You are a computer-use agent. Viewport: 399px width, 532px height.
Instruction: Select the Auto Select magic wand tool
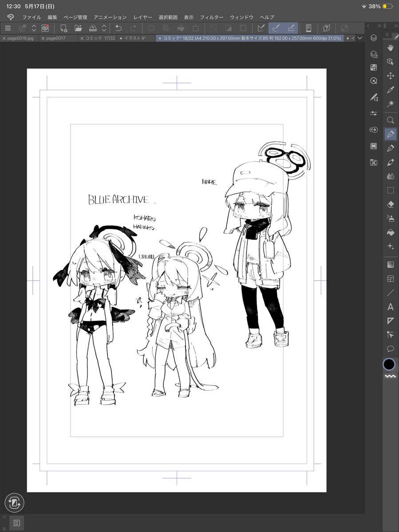[391, 104]
